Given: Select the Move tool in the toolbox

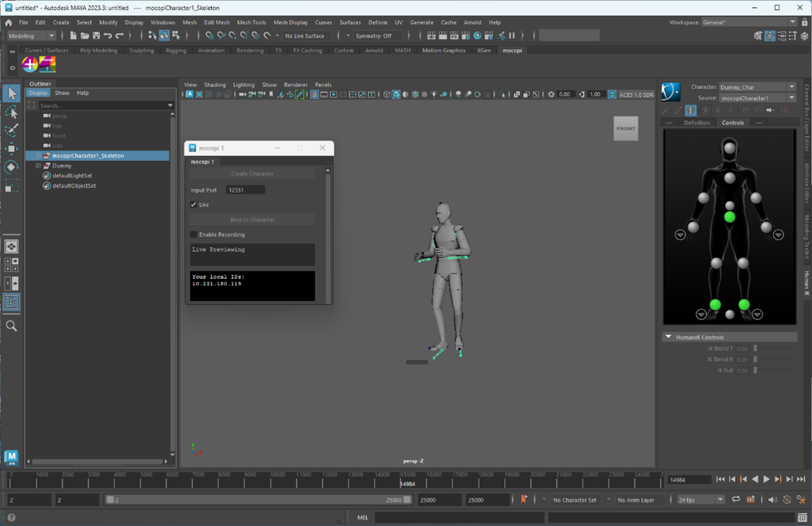Looking at the screenshot, I should (x=12, y=149).
